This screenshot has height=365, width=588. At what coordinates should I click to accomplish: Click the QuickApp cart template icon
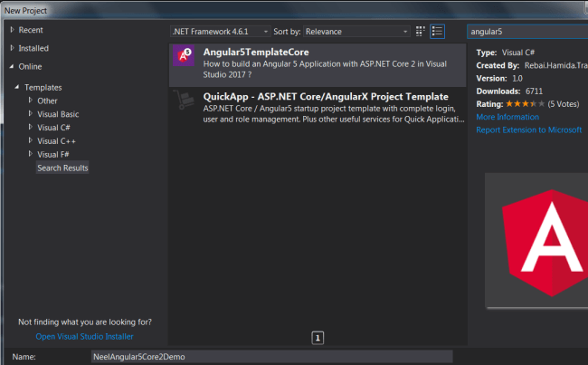point(185,101)
